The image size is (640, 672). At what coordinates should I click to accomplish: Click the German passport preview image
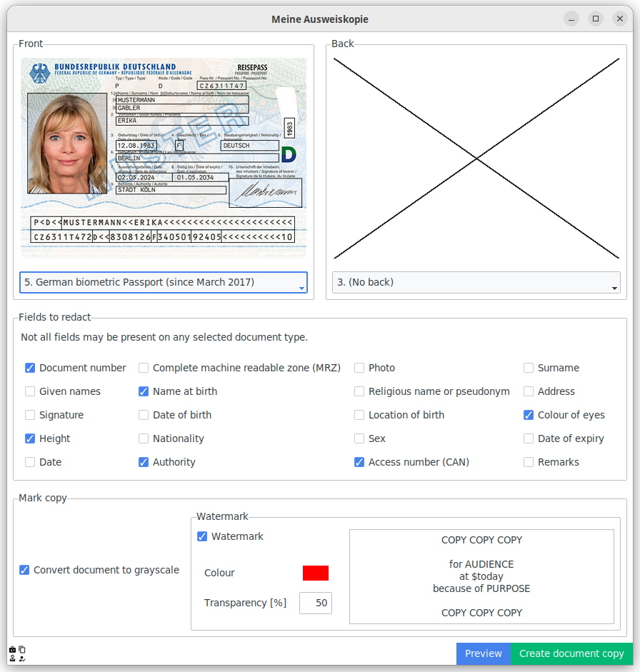click(x=163, y=159)
